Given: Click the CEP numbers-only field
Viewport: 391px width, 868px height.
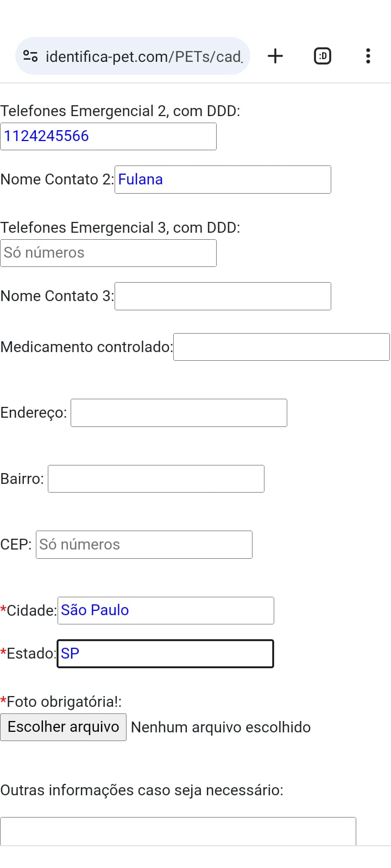Looking at the screenshot, I should (144, 545).
